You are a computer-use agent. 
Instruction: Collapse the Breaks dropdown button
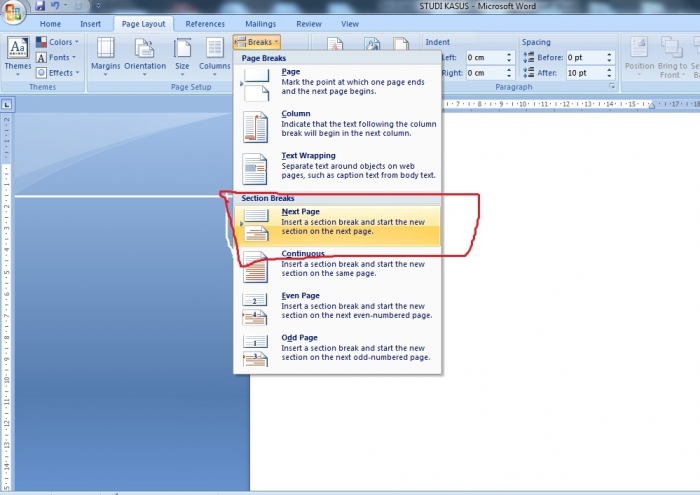pos(256,42)
